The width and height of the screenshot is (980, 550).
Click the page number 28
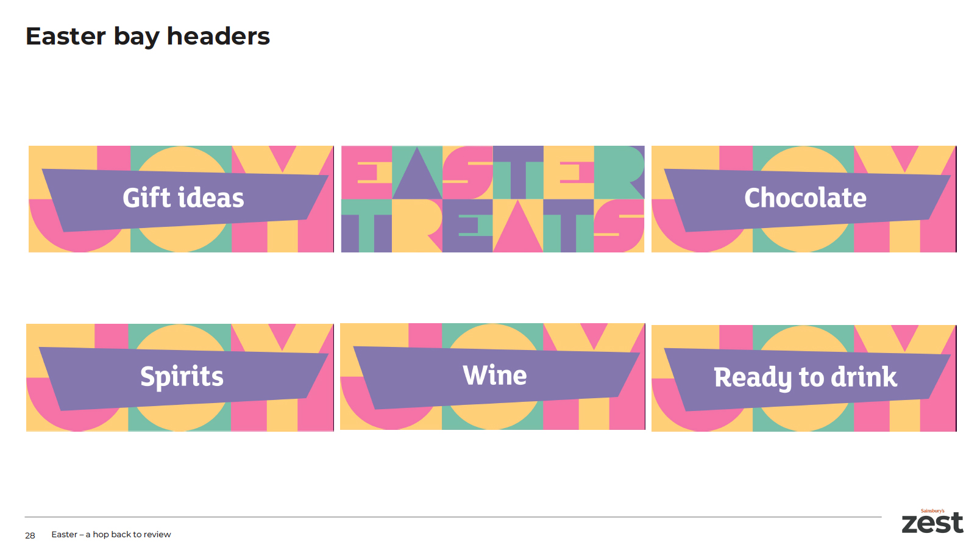[x=30, y=535]
